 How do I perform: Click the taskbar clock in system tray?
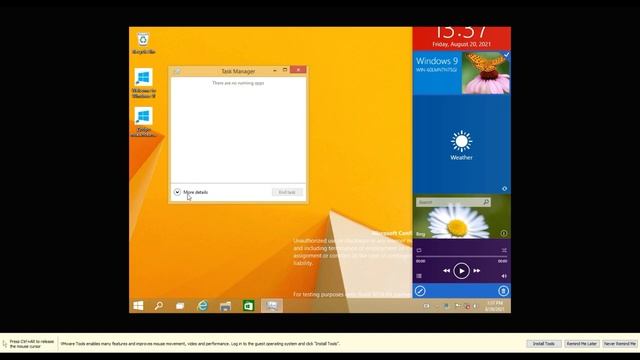[x=495, y=306]
